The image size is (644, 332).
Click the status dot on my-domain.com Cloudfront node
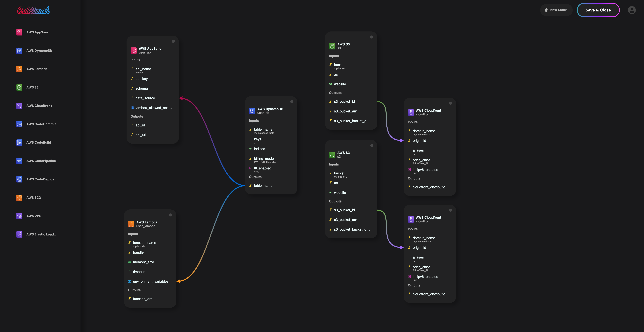click(x=451, y=103)
